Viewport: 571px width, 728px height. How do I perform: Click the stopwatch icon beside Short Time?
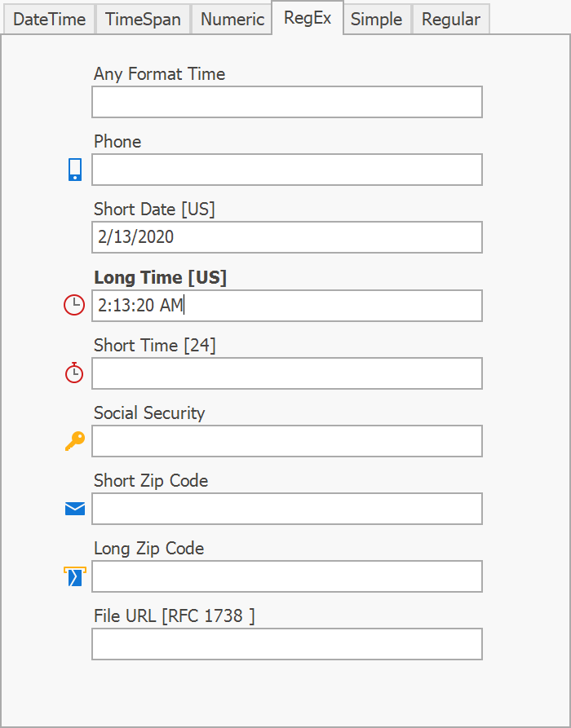tap(74, 373)
